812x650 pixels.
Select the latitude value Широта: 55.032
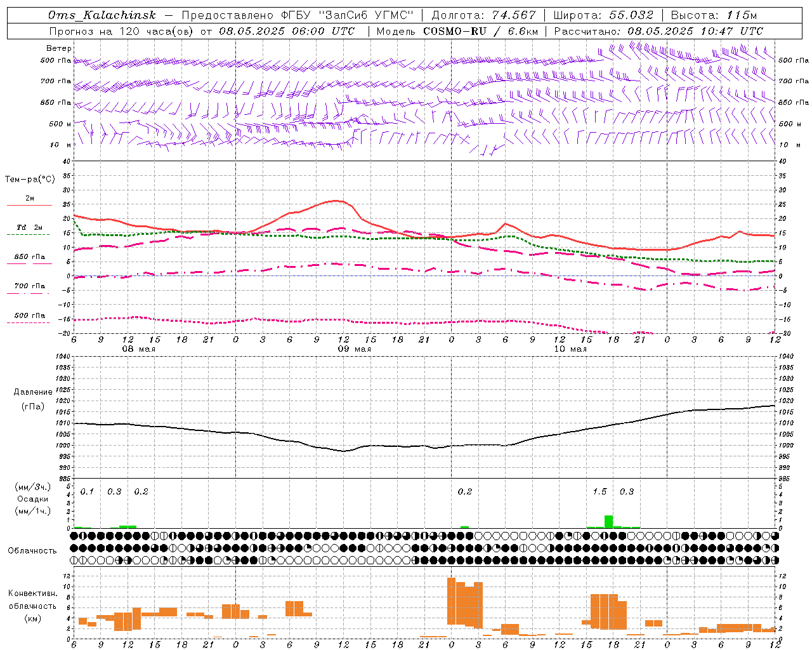click(x=603, y=15)
